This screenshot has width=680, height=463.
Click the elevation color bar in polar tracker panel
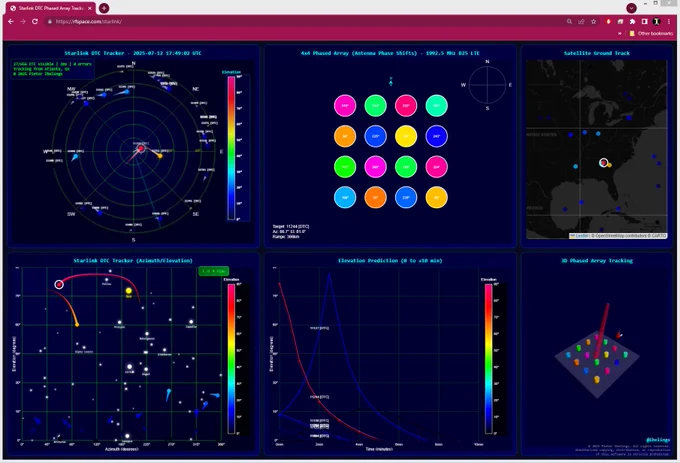[231, 148]
